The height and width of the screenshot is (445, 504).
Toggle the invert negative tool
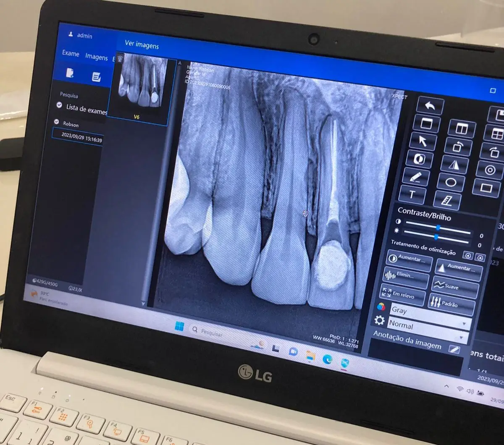[419, 160]
